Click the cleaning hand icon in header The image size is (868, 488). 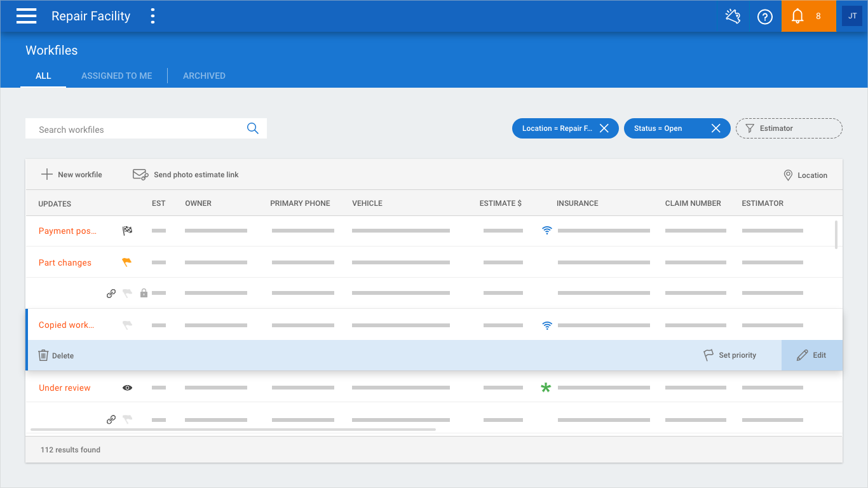pyautogui.click(x=733, y=16)
